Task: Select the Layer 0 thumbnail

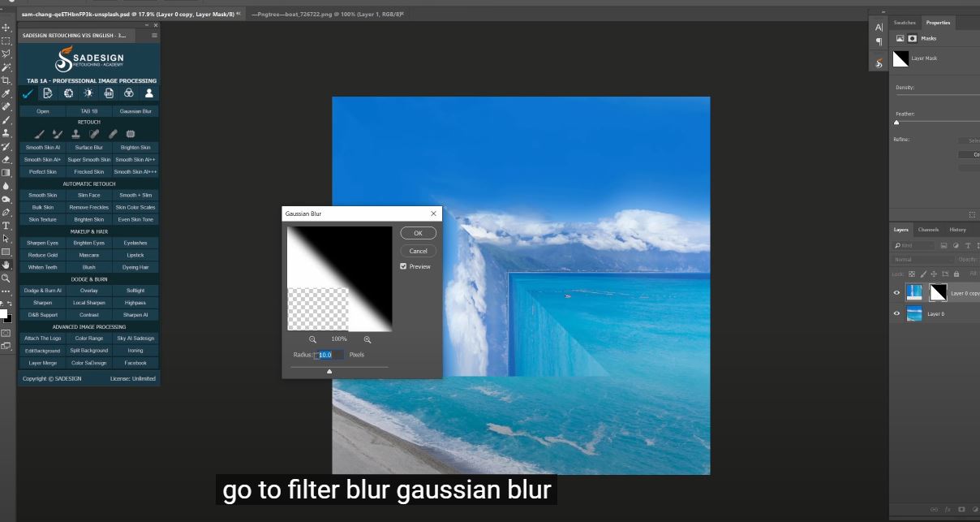Action: click(x=914, y=313)
